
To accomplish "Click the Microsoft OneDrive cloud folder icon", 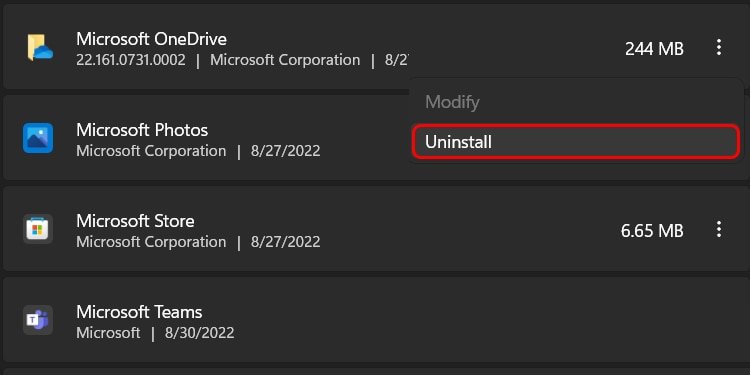I will (x=39, y=47).
